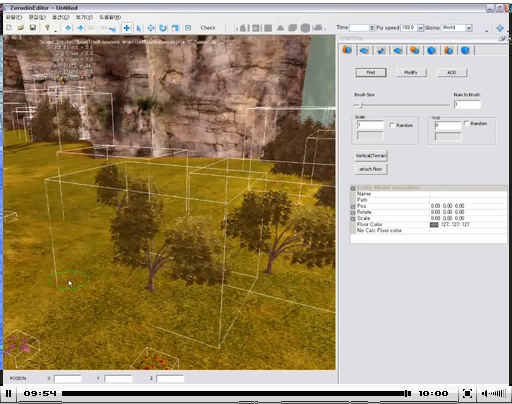
Task: Open the first menu 파일(F)
Action: pos(14,17)
